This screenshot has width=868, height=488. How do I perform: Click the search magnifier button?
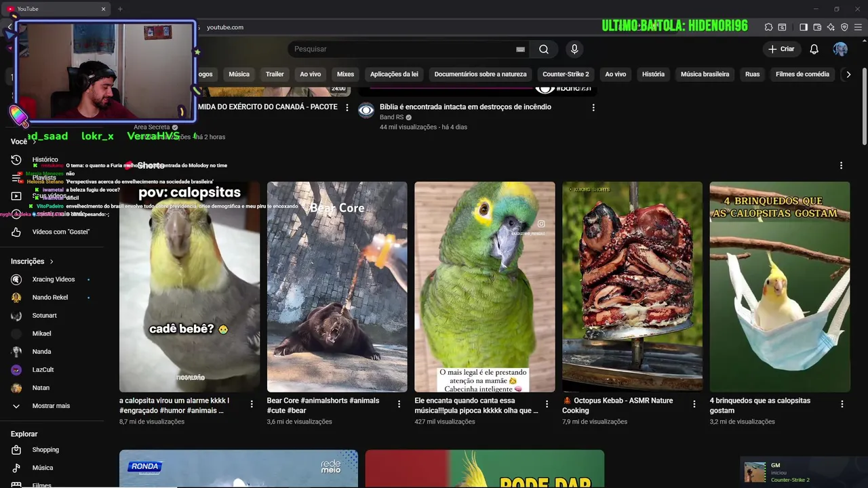pos(544,49)
